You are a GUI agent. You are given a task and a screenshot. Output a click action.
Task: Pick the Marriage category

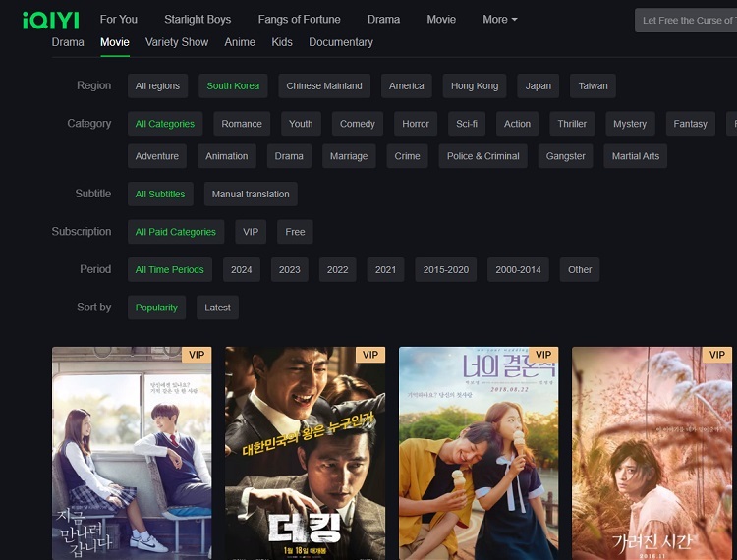(x=349, y=156)
